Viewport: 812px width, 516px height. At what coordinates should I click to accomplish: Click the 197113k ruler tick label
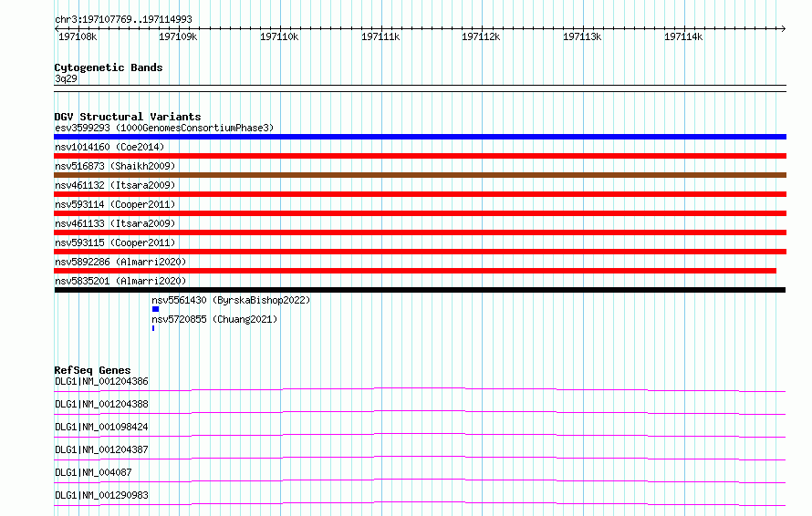pyautogui.click(x=582, y=36)
